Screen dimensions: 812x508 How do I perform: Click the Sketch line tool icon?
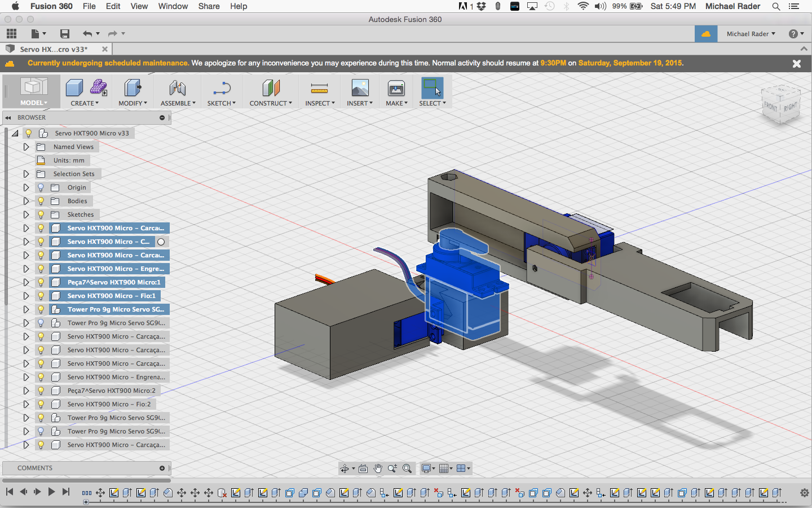[222, 88]
